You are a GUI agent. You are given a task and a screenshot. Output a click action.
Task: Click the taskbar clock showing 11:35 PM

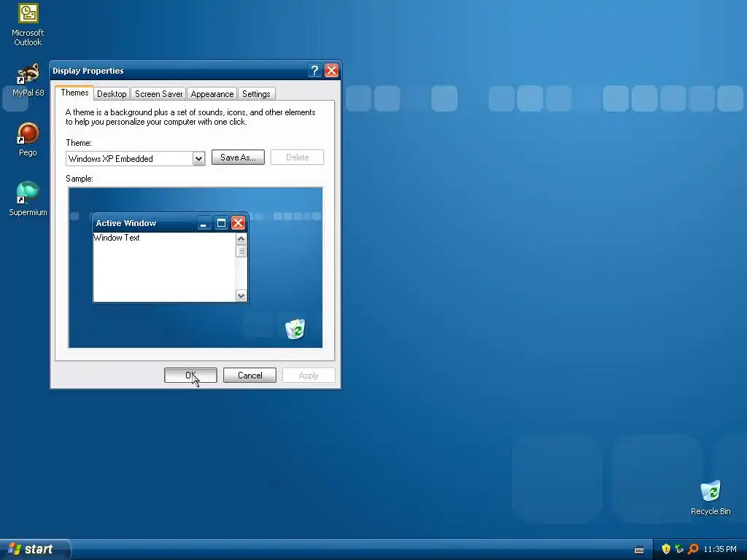point(720,549)
